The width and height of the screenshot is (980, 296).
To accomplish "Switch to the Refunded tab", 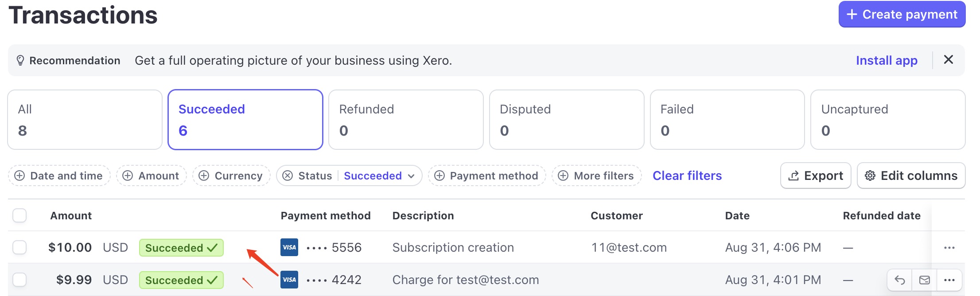I will coord(406,120).
